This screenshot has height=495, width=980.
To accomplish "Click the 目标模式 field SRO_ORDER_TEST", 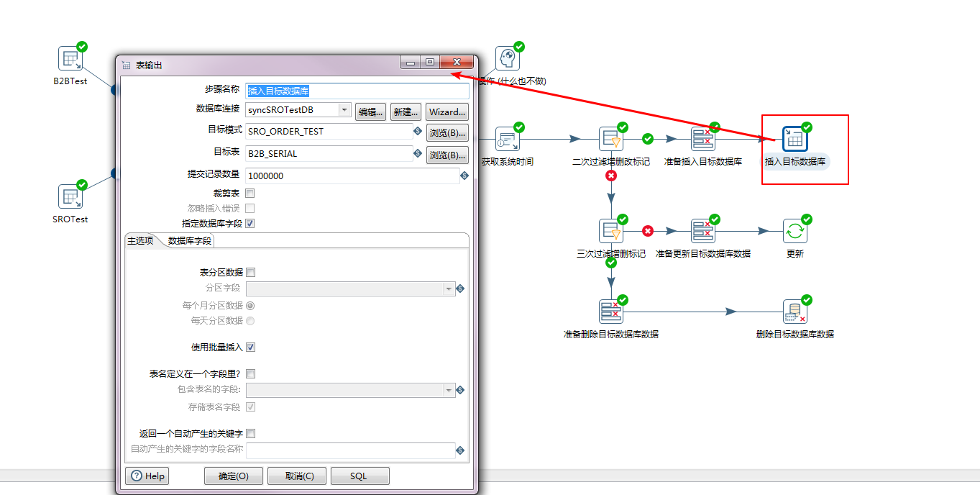I will click(x=329, y=132).
